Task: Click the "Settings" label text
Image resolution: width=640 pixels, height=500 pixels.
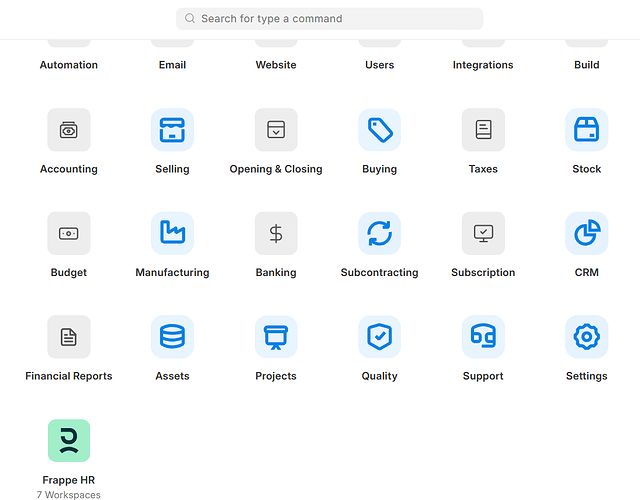Action: [587, 376]
